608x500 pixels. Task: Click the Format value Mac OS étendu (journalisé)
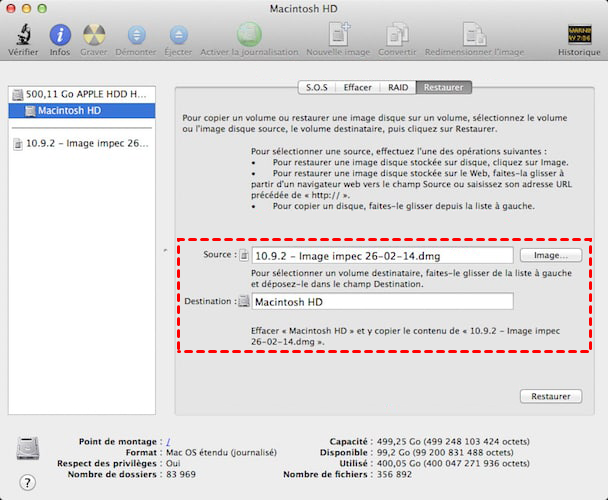pyautogui.click(x=221, y=452)
